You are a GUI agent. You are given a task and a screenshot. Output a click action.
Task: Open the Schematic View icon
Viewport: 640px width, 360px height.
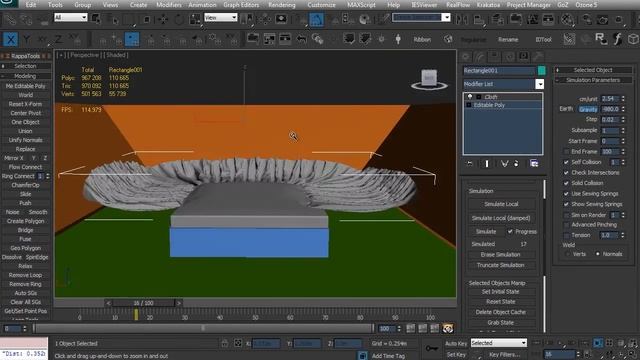548,19
